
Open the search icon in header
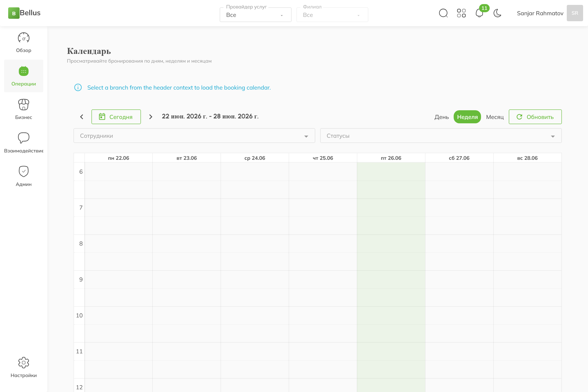point(443,13)
